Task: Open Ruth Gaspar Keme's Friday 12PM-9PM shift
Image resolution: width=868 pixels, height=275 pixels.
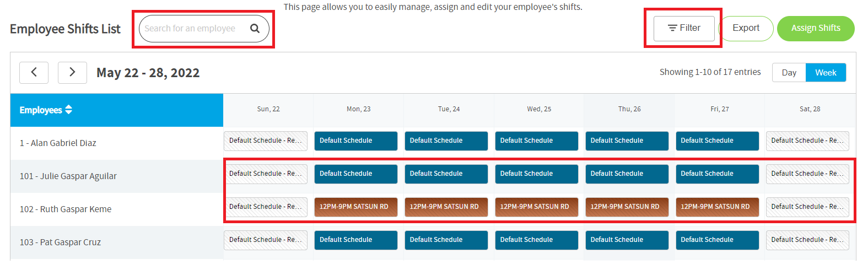Action: tap(717, 207)
